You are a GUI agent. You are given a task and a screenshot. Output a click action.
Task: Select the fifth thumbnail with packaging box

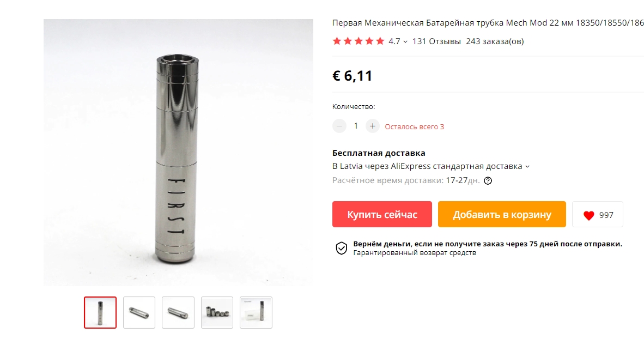coord(256,313)
